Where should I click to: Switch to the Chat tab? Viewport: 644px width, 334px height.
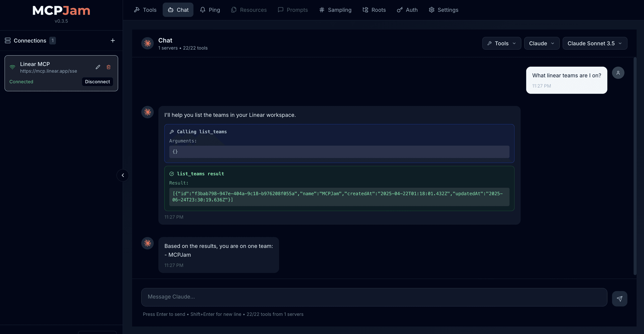(178, 10)
